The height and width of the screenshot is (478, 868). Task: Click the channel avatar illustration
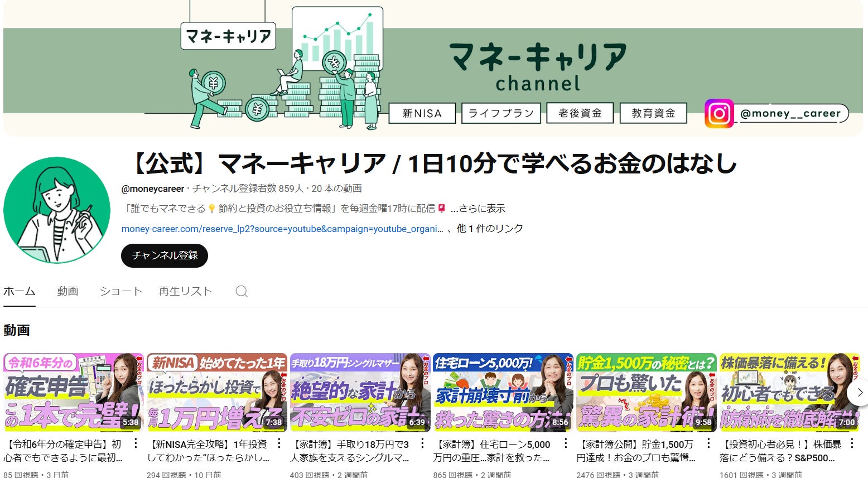(57, 210)
